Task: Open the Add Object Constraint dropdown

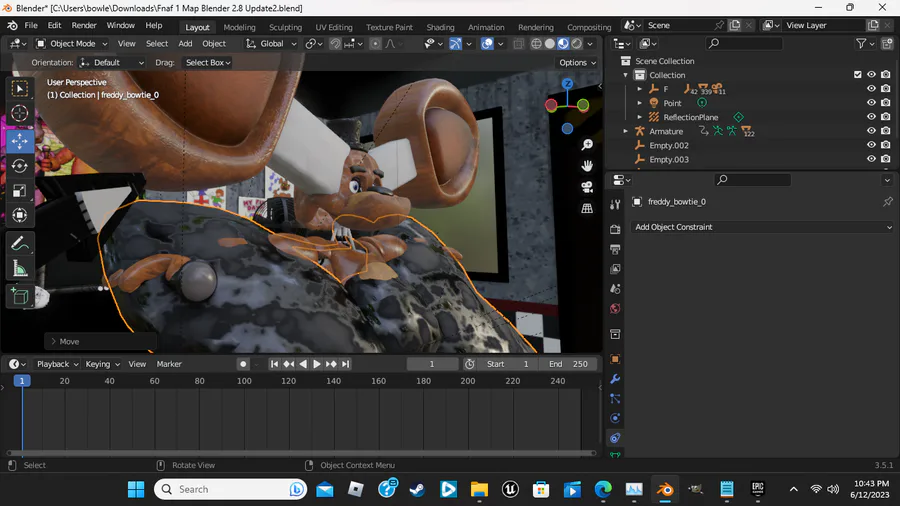Action: click(x=760, y=227)
